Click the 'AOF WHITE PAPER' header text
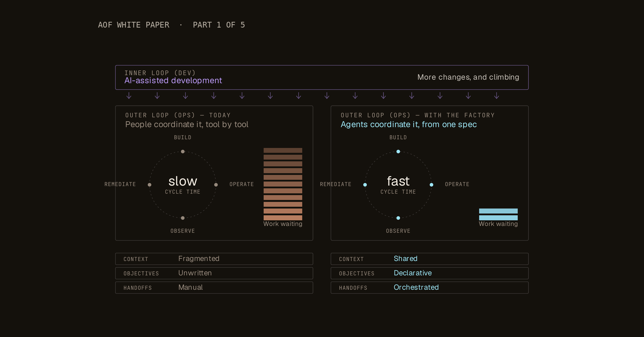 pos(133,25)
